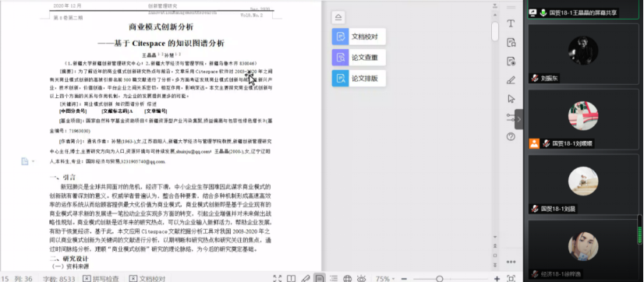Open the 75% zoom level dropdown
The width and height of the screenshot is (644, 282).
(x=385, y=279)
